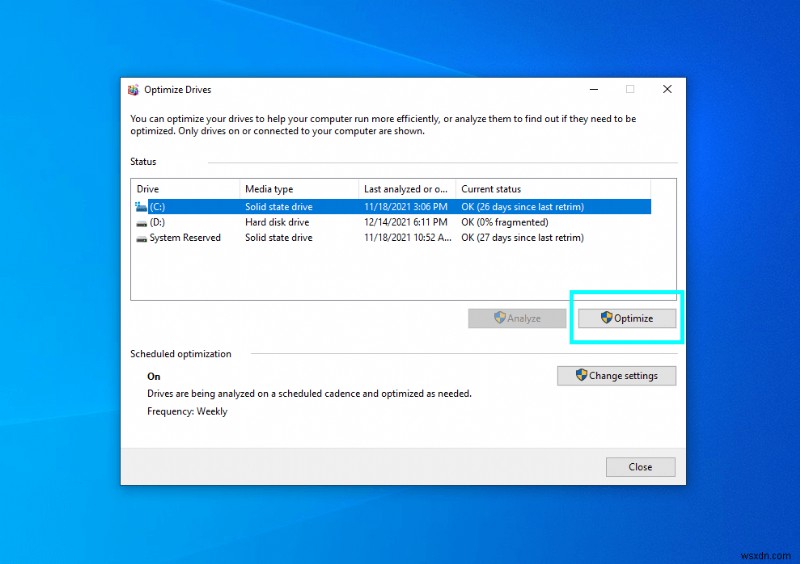The height and width of the screenshot is (564, 800).
Task: Select the (C:) drive row
Action: 391,207
